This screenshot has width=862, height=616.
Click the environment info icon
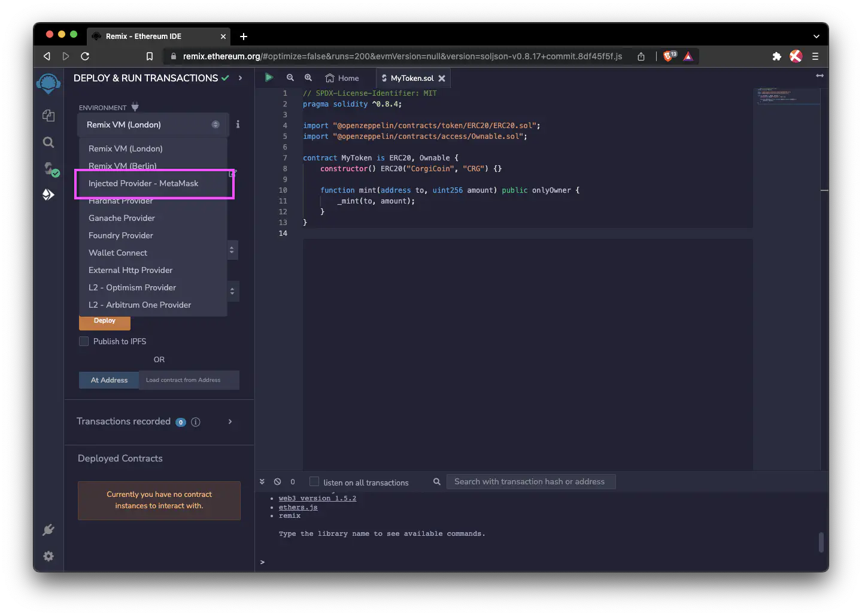[x=238, y=125]
